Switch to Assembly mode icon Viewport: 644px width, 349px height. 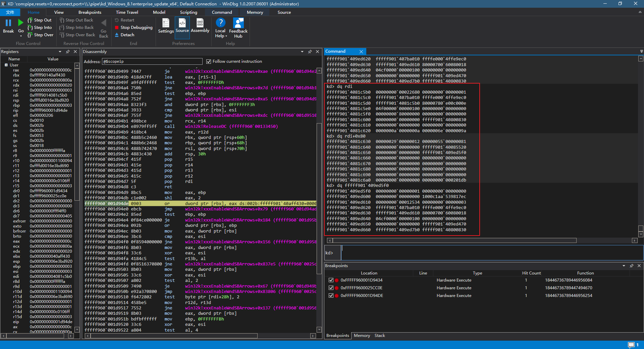(x=200, y=23)
